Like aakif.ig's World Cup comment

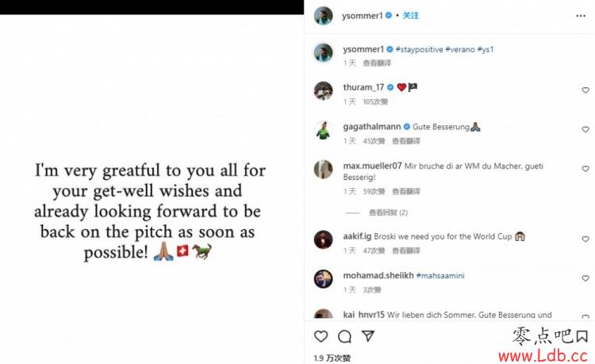tap(585, 239)
